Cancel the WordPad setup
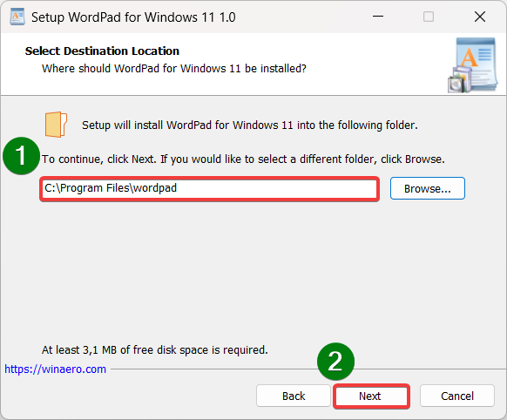 point(457,396)
